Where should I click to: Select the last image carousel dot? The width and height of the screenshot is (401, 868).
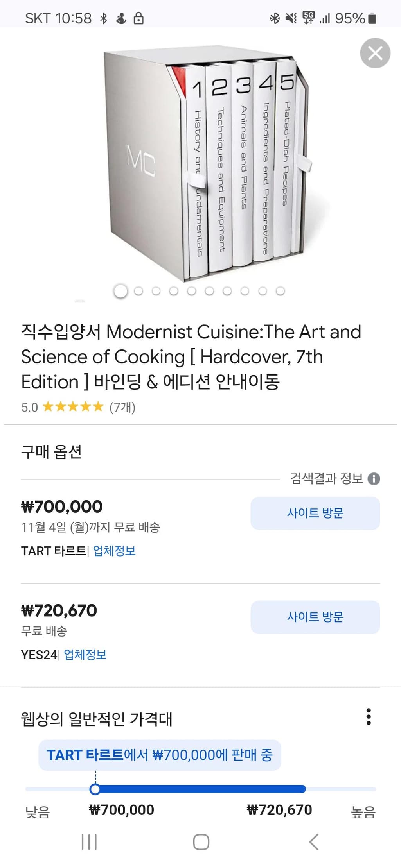[280, 291]
